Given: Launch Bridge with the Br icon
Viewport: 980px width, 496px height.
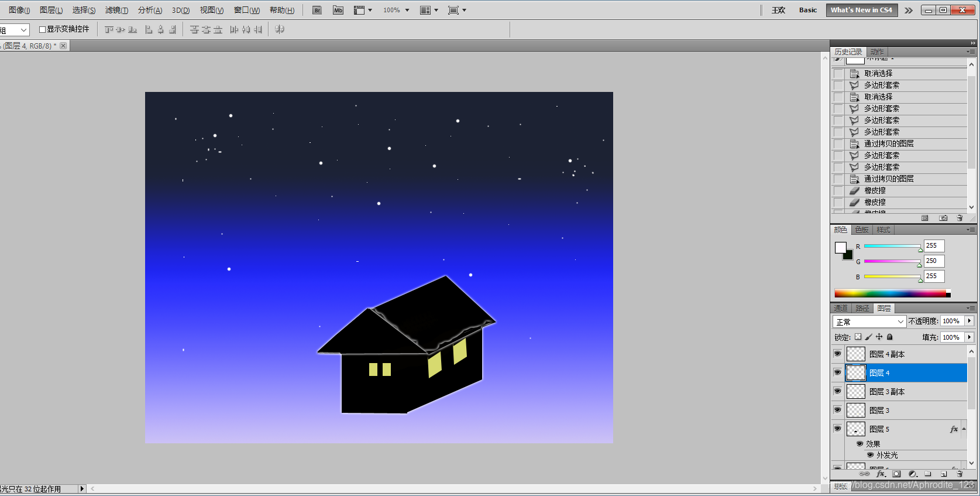Looking at the screenshot, I should click(317, 10).
